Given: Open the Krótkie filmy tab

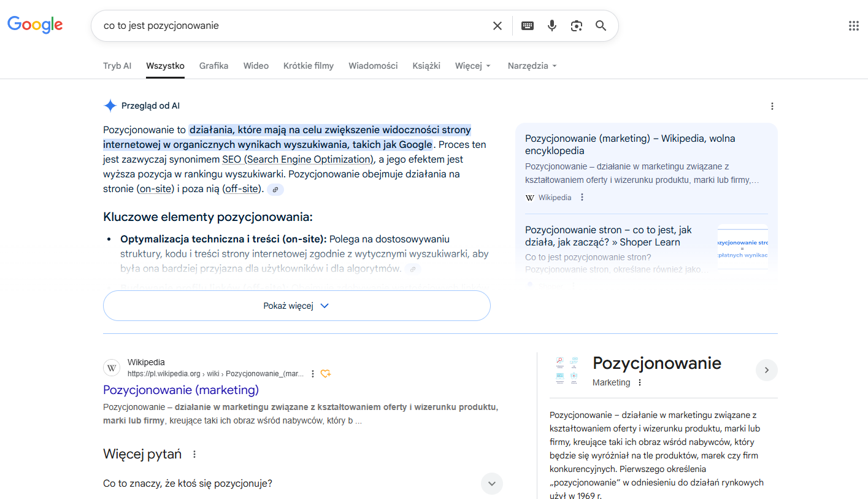Looking at the screenshot, I should click(x=309, y=66).
